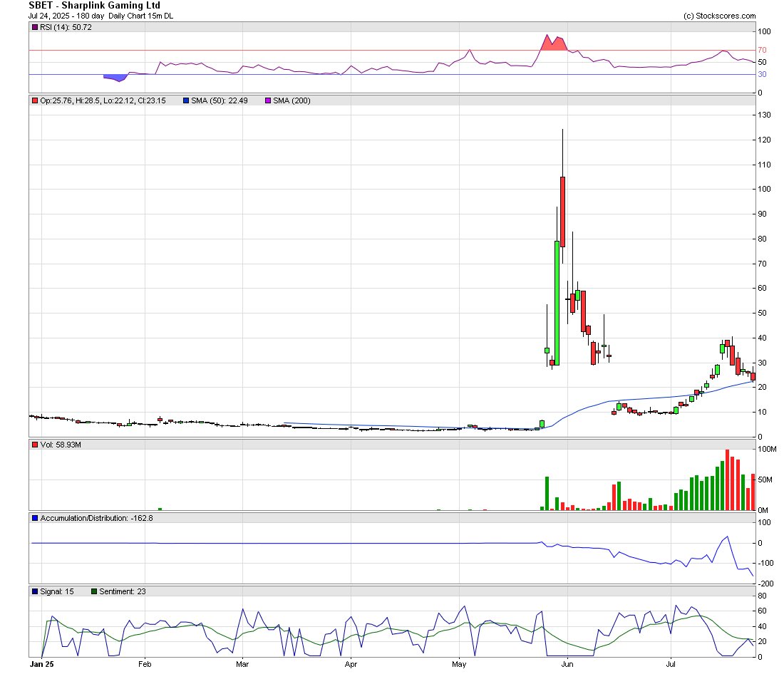
Task: Click the '-200' accumulation axis label
Action: coord(765,584)
